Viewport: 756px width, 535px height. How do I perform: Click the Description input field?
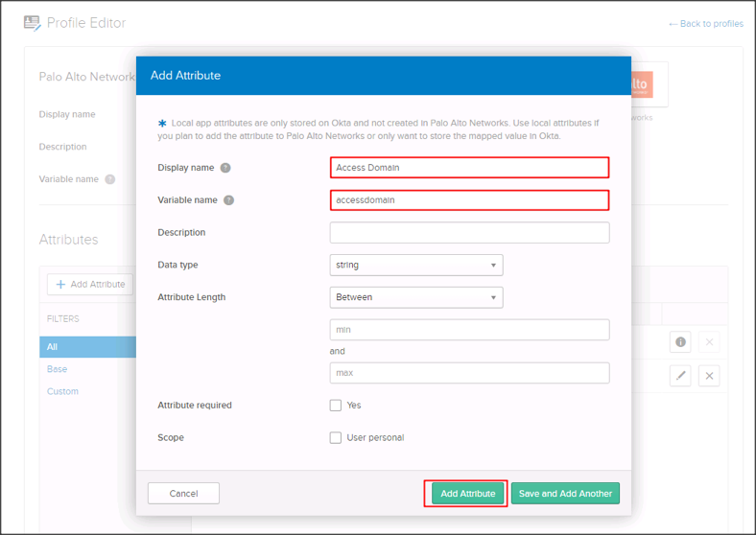pyautogui.click(x=469, y=233)
